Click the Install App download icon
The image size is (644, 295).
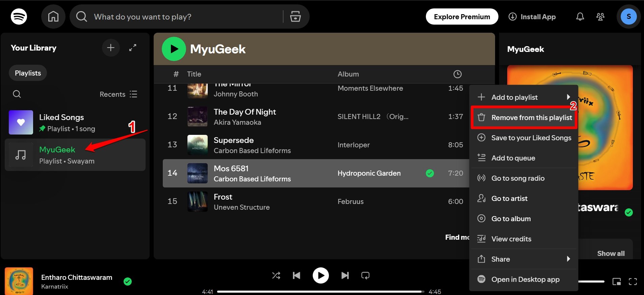512,17
